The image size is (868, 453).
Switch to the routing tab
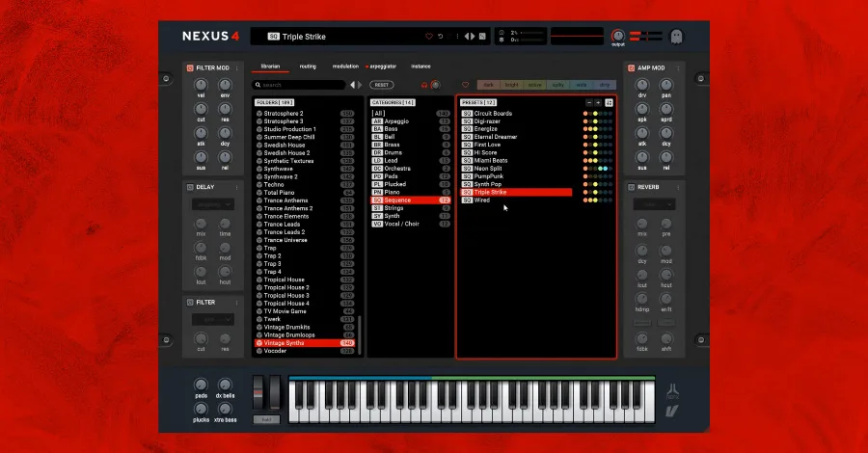[x=308, y=67]
